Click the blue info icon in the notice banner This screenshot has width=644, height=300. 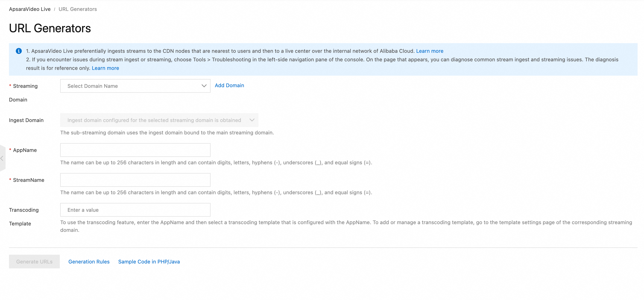click(x=19, y=51)
